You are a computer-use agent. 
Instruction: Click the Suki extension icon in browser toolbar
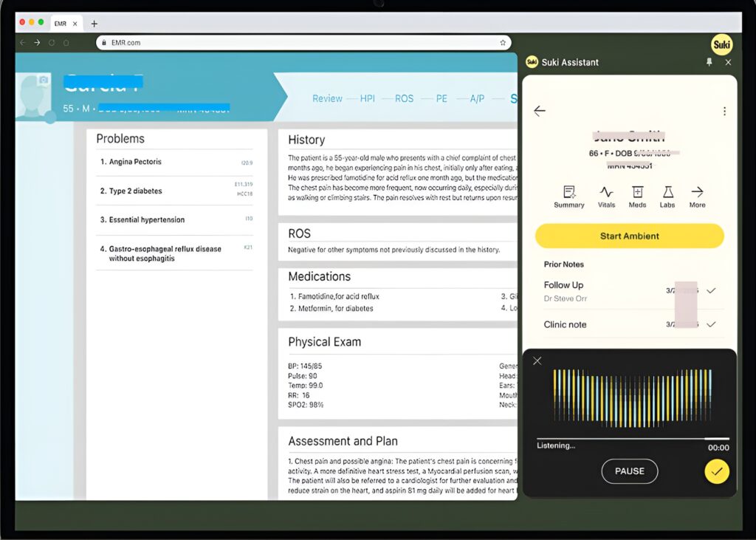(722, 45)
